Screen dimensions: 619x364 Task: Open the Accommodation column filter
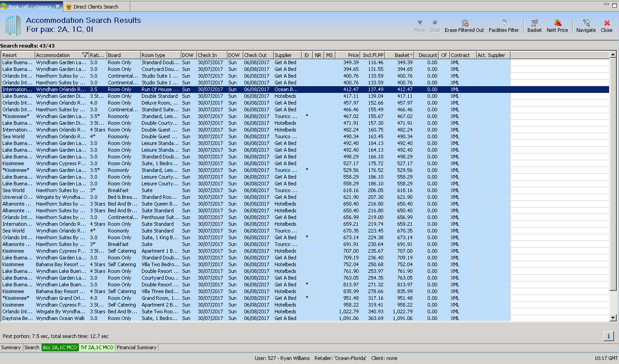[85, 55]
